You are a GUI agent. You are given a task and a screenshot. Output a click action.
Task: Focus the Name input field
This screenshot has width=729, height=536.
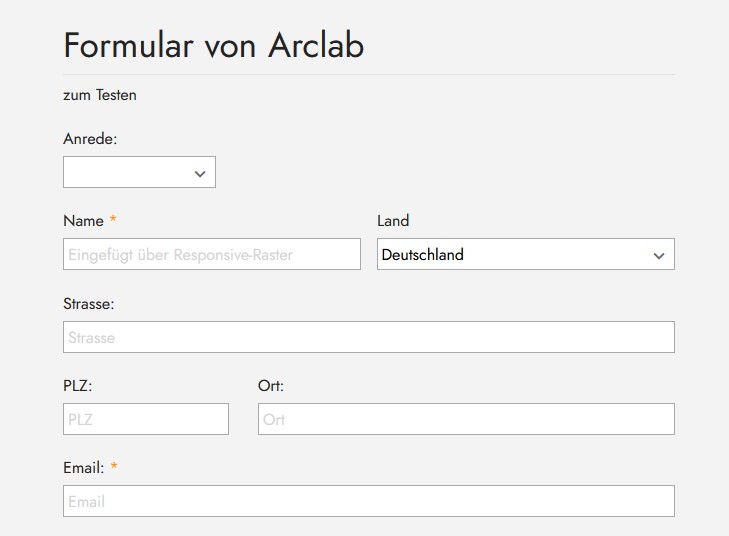pyautogui.click(x=211, y=254)
